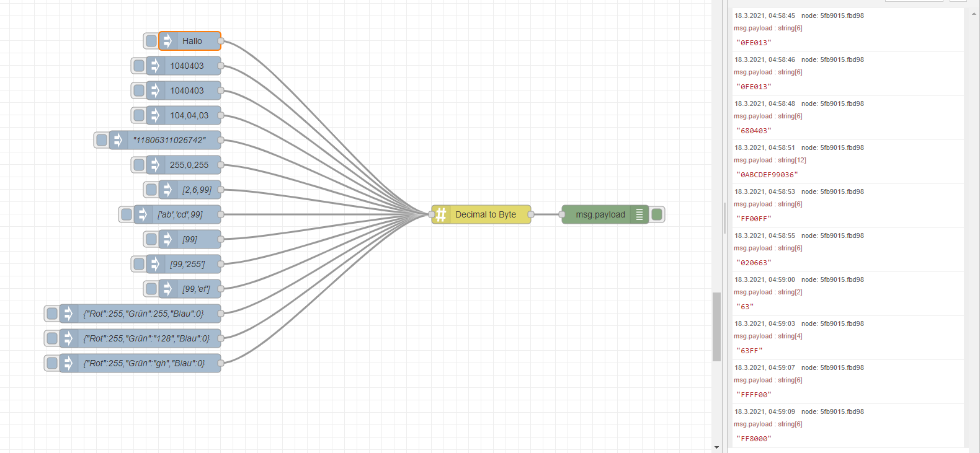Click debug value "0ABCDEF99036"
Screen dimensions: 980x453
pos(767,175)
